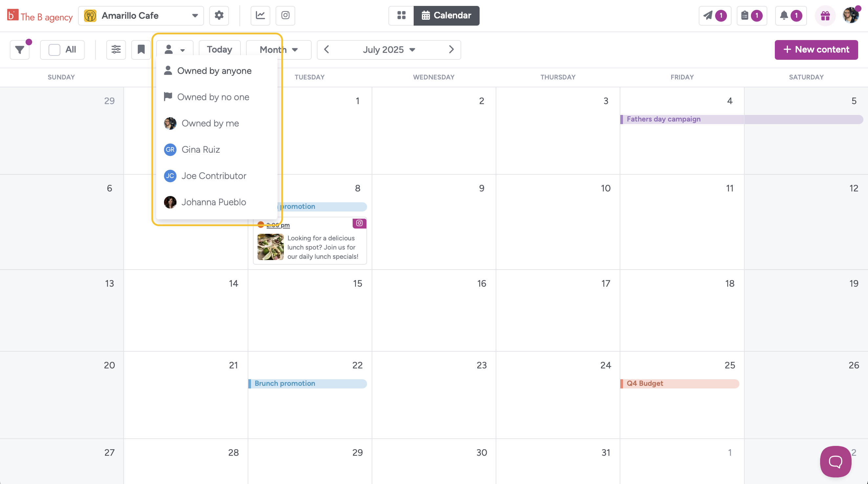This screenshot has height=484, width=868.
Task: Open the lunch specials post thumbnail
Action: pyautogui.click(x=270, y=247)
